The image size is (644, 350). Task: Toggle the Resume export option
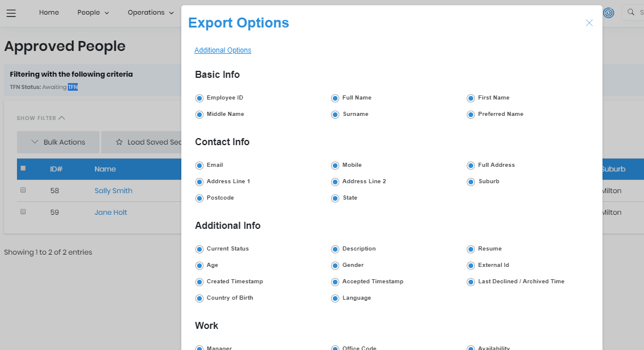(471, 249)
